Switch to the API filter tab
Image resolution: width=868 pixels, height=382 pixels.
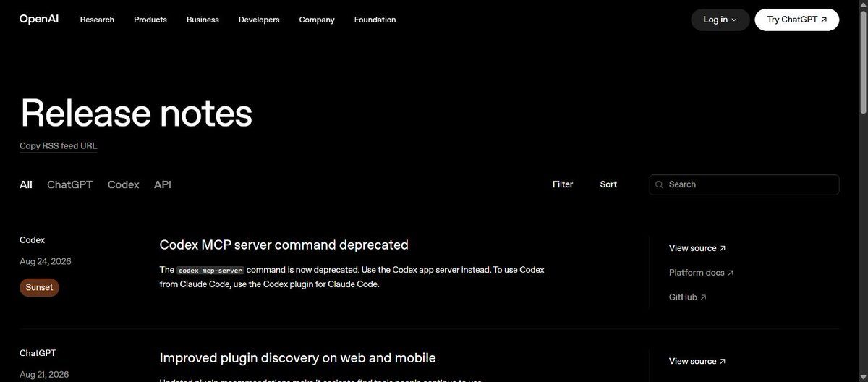[x=163, y=184]
